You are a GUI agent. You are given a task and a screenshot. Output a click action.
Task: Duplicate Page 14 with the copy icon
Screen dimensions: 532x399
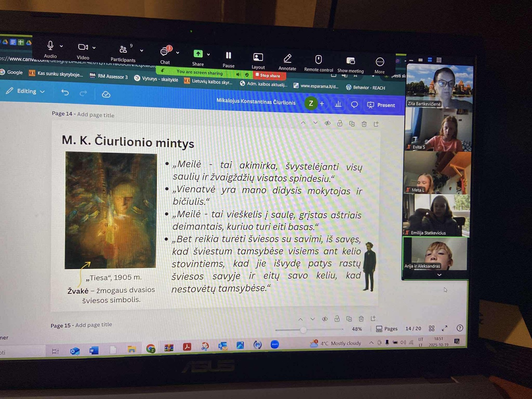352,124
